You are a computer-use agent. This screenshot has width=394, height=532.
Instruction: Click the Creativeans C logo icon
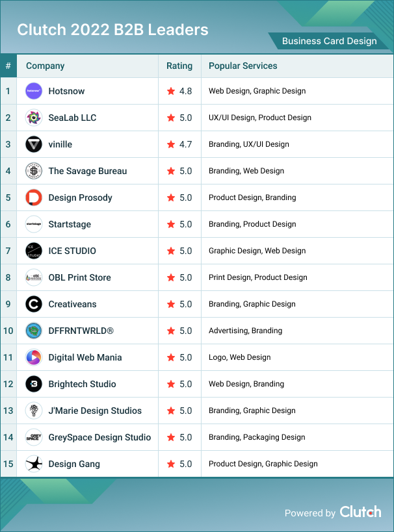(x=34, y=304)
